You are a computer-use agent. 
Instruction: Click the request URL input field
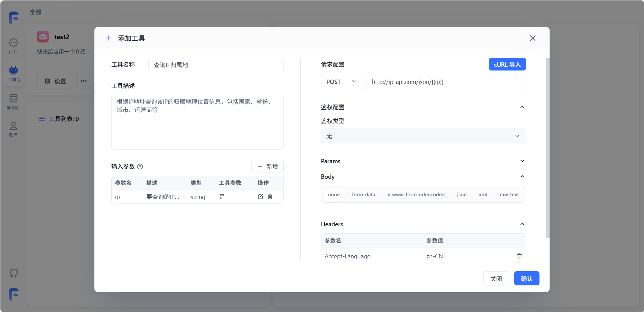(446, 82)
